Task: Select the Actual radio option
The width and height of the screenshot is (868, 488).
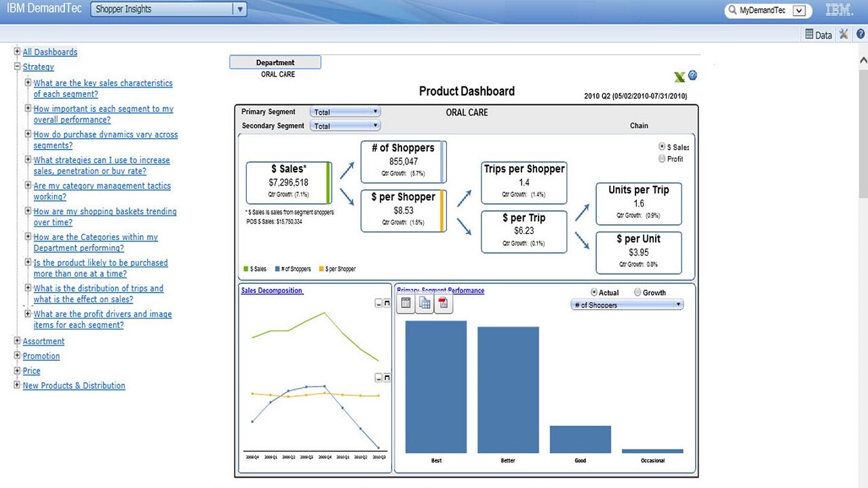Action: (594, 292)
